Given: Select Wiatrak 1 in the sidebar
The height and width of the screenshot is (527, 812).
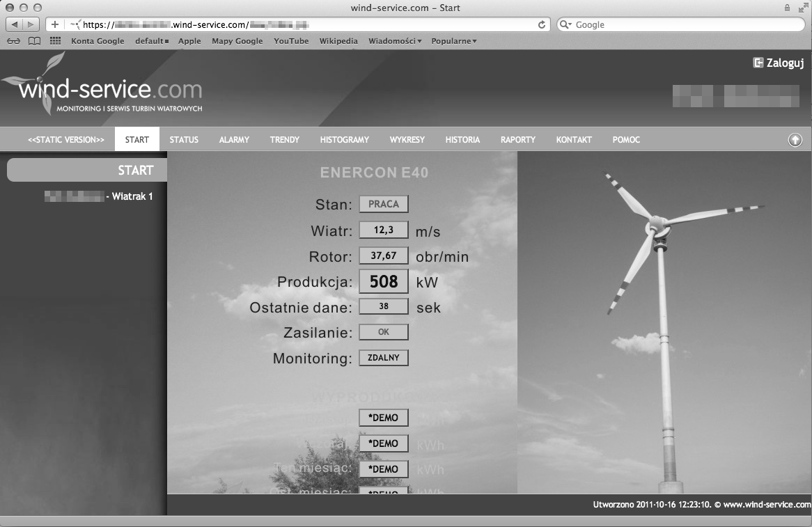Looking at the screenshot, I should tap(98, 196).
